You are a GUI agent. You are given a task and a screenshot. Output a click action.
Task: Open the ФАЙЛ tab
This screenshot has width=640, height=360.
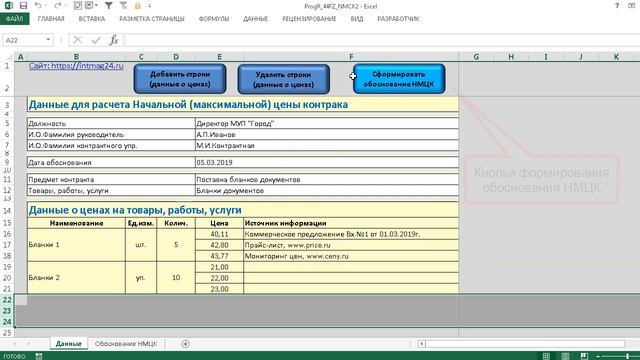(x=14, y=19)
